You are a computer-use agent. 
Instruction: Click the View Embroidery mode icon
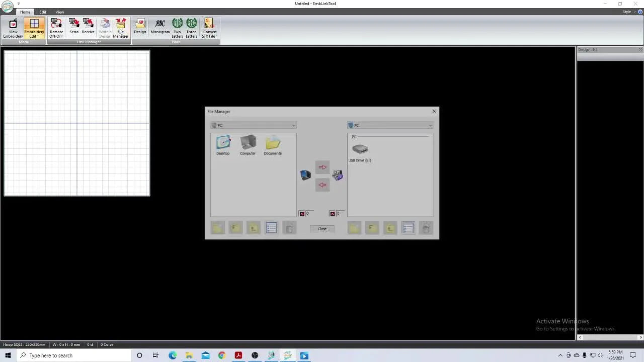13,28
